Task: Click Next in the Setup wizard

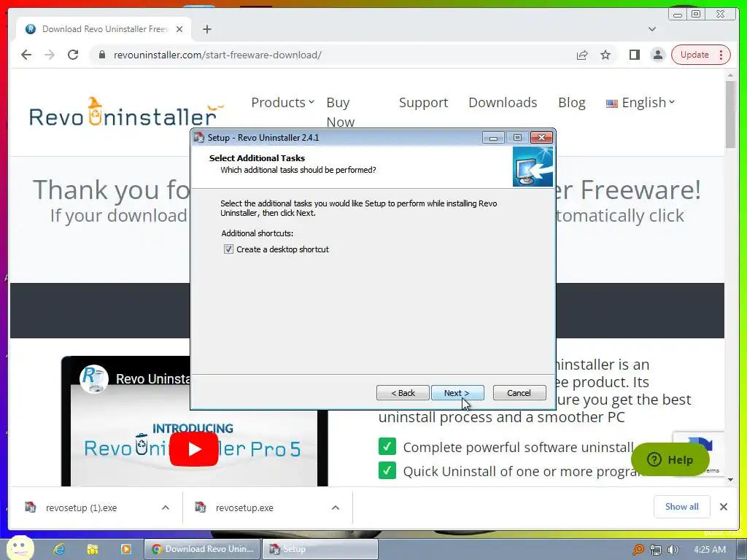Action: pos(457,393)
